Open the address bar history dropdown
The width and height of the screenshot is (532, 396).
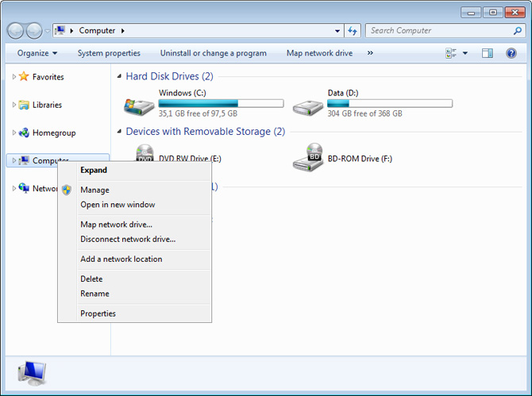337,31
